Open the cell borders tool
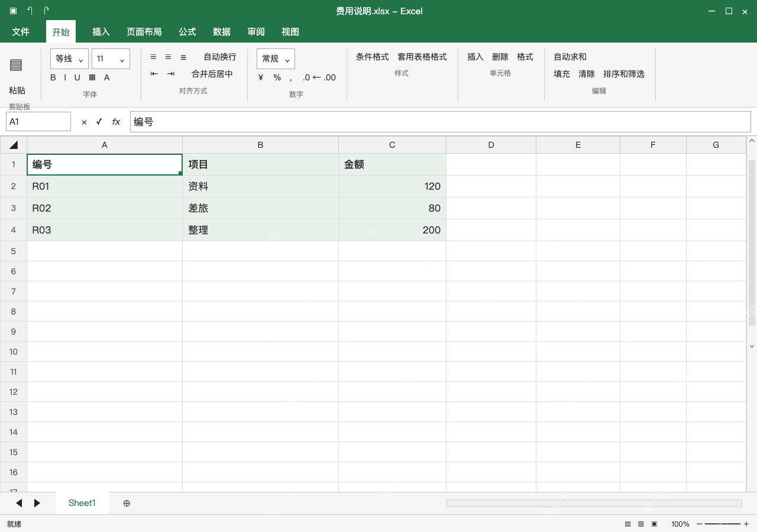The image size is (757, 532). tap(92, 77)
